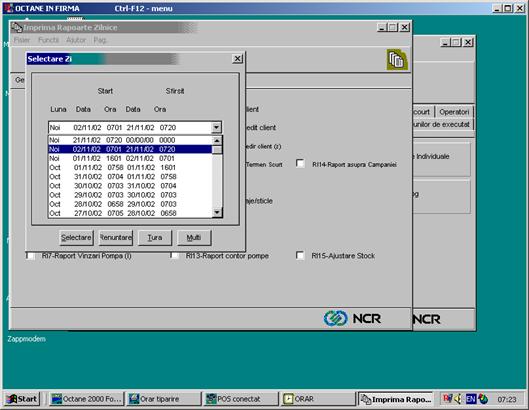Click the copy documents icon
529x410 pixels.
coord(397,60)
